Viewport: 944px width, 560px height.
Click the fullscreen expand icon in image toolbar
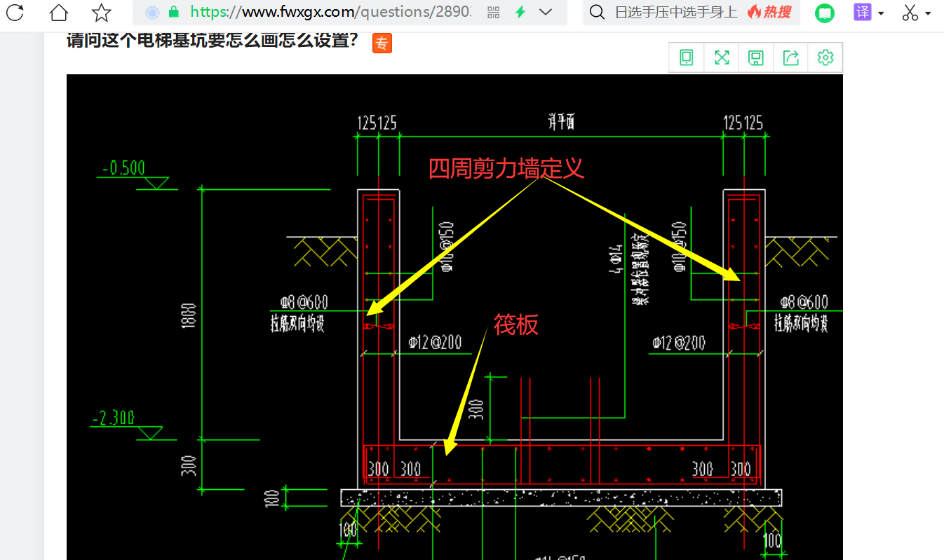click(x=722, y=57)
